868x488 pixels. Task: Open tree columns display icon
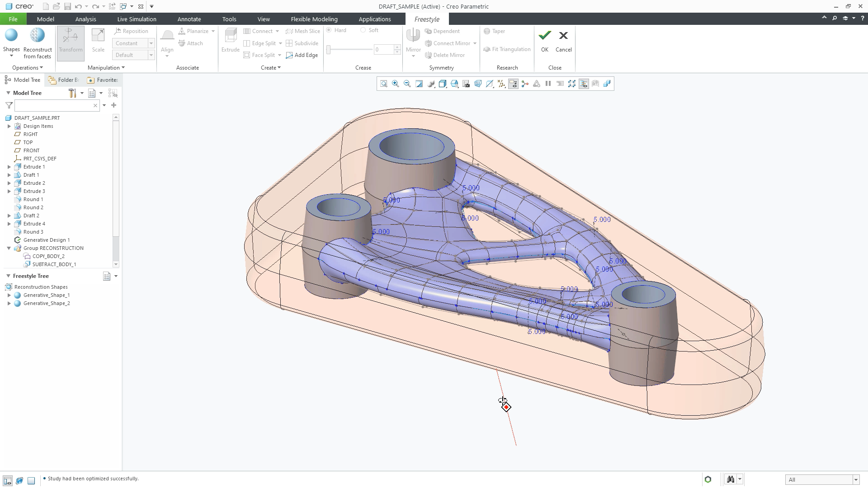coord(92,93)
